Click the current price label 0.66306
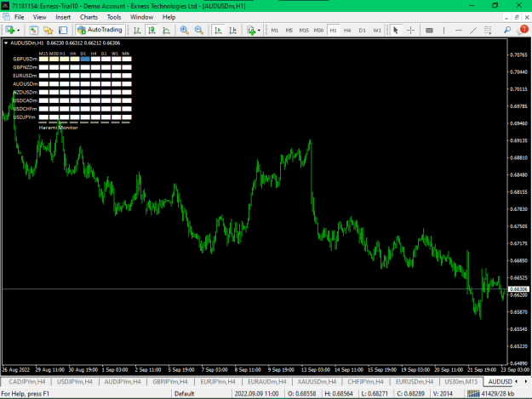Viewport: 532px width, 399px height. (518, 289)
